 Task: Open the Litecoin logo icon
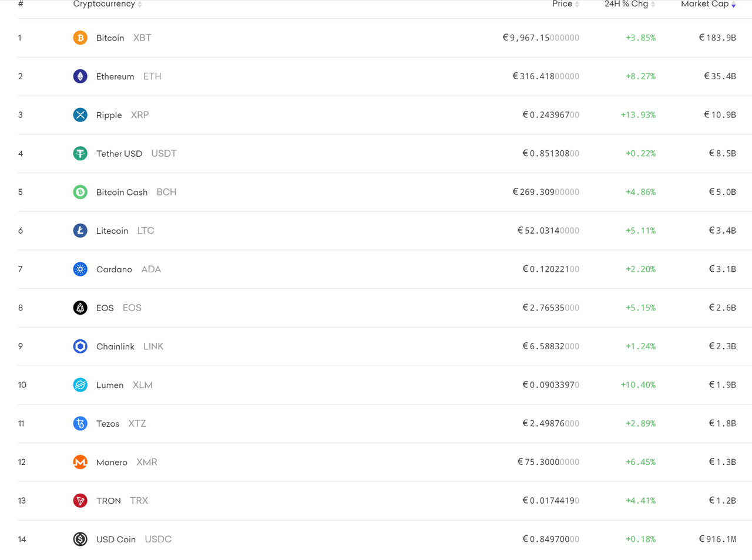coord(80,231)
